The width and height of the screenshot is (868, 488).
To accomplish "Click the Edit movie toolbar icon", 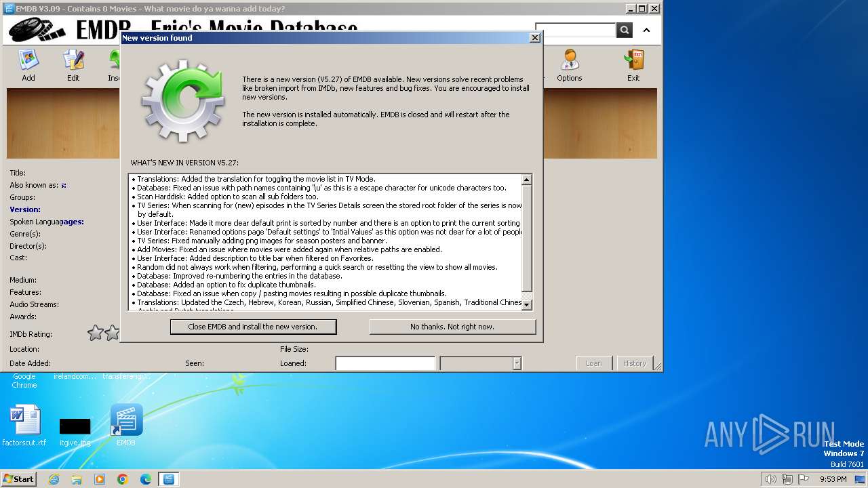I will coord(73,65).
